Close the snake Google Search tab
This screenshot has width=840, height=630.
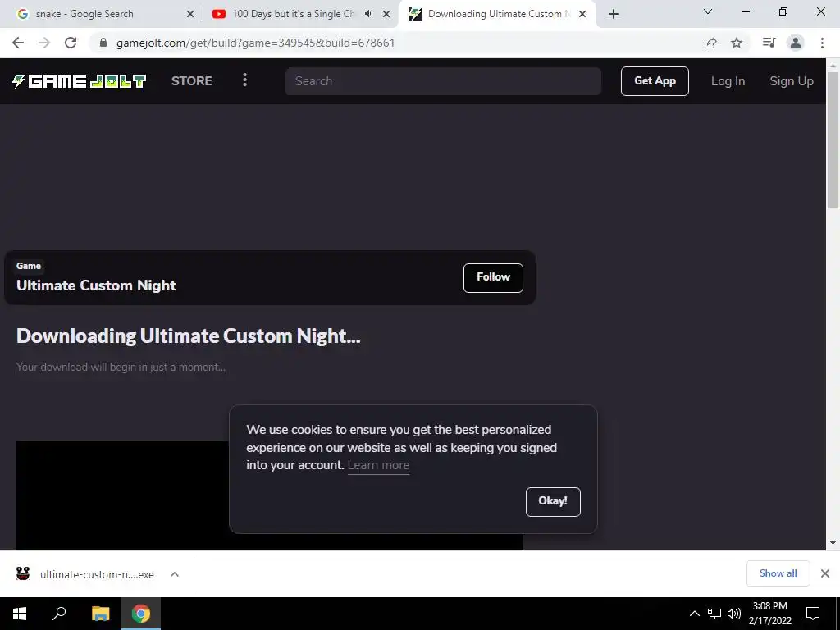pos(190,14)
